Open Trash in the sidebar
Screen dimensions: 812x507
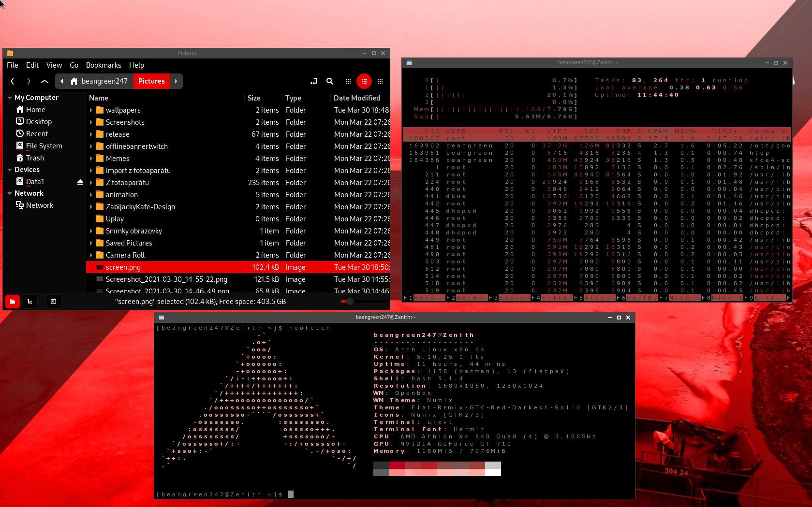pyautogui.click(x=30, y=158)
